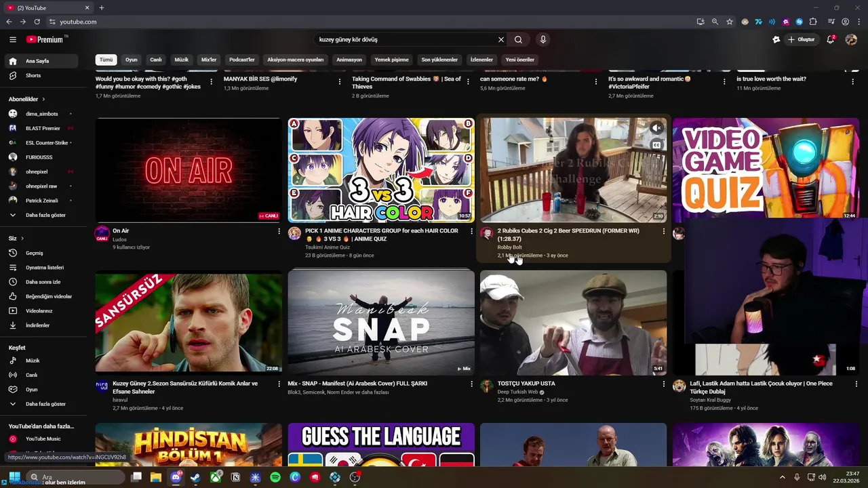Select the Canlı filter chip
The image size is (868, 488).
pyautogui.click(x=156, y=60)
